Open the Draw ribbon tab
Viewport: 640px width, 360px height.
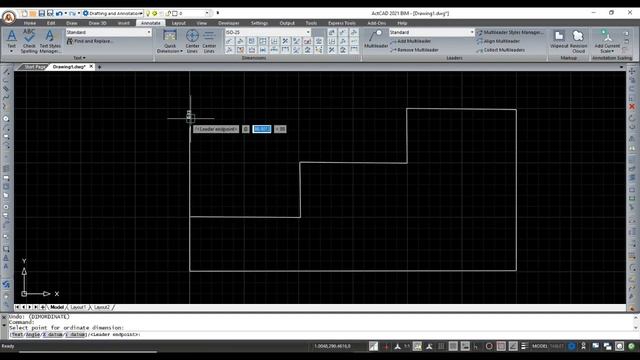pos(71,23)
